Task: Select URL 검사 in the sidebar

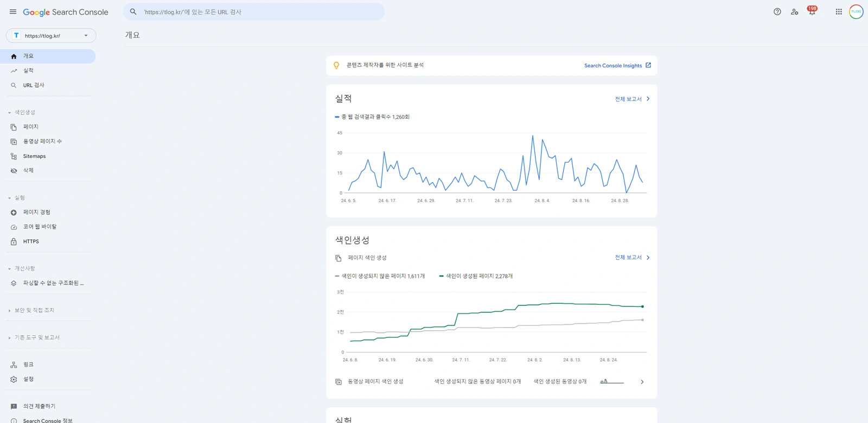Action: (x=34, y=85)
